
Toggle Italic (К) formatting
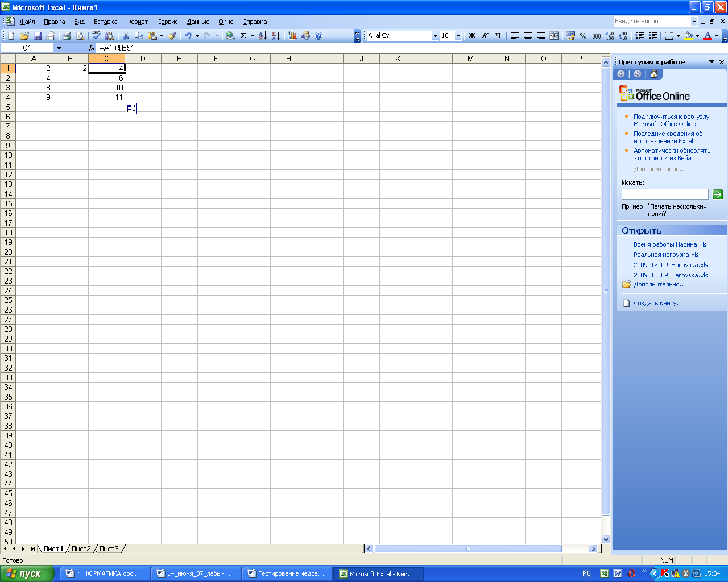(x=485, y=36)
